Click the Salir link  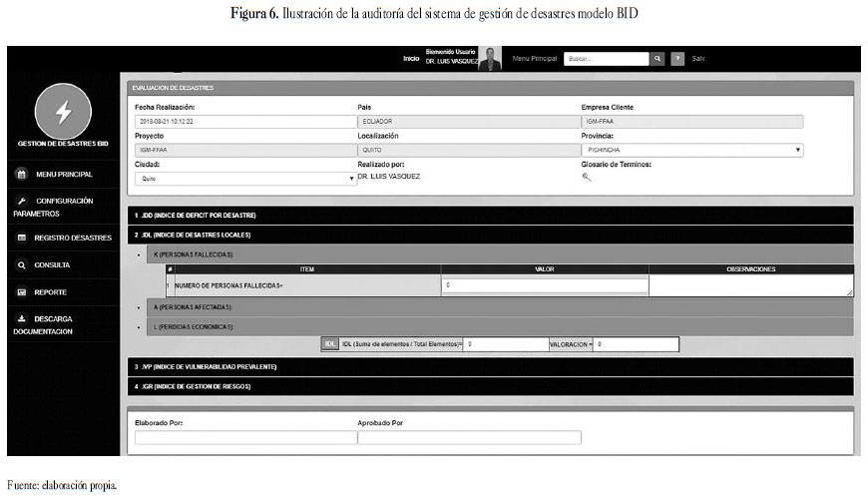click(698, 59)
